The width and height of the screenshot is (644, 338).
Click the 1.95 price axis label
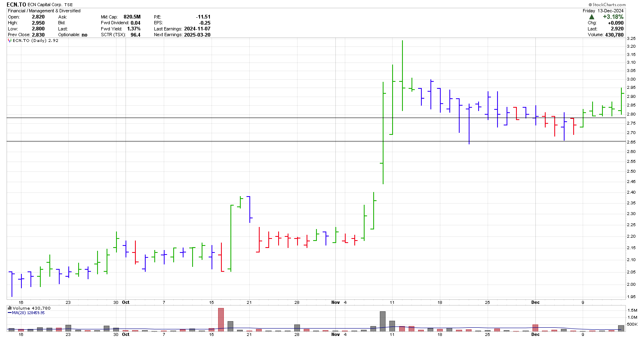click(631, 297)
